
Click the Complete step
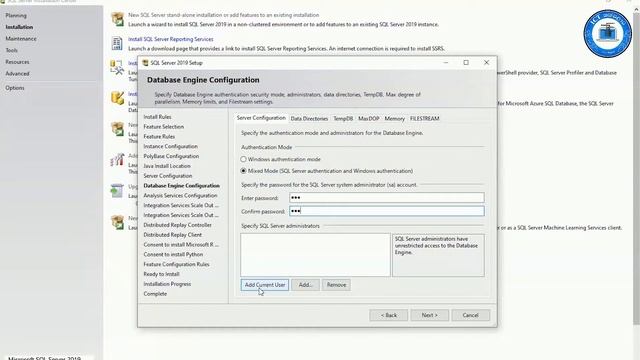point(155,293)
